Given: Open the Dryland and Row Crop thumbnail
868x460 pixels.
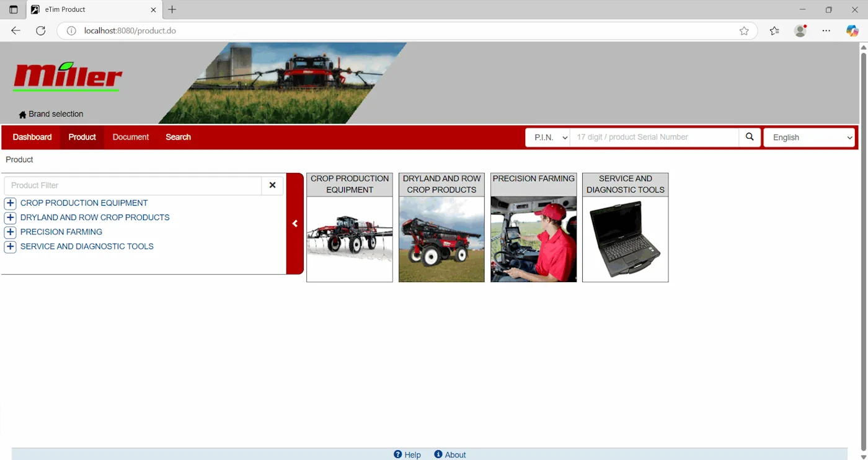Looking at the screenshot, I should tap(441, 239).
